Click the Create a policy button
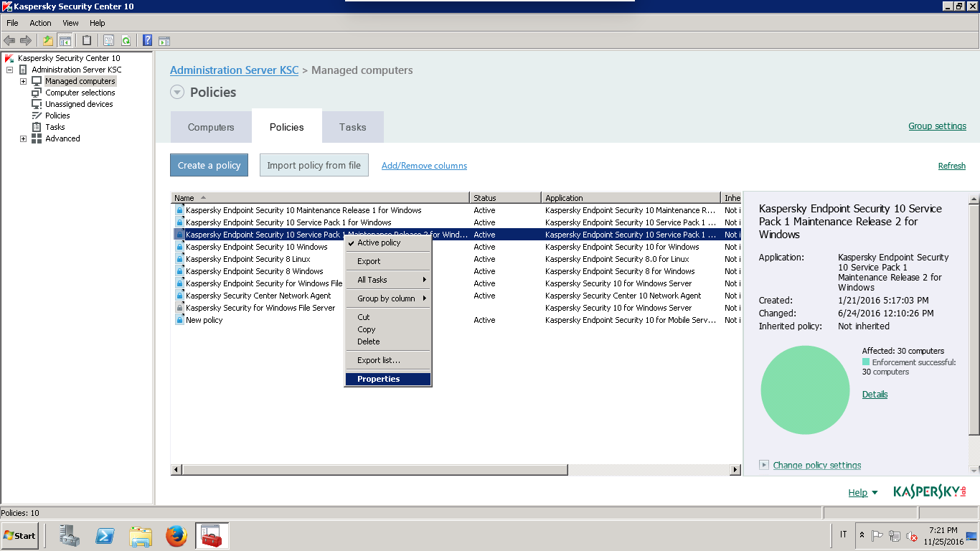980x551 pixels. [x=209, y=165]
